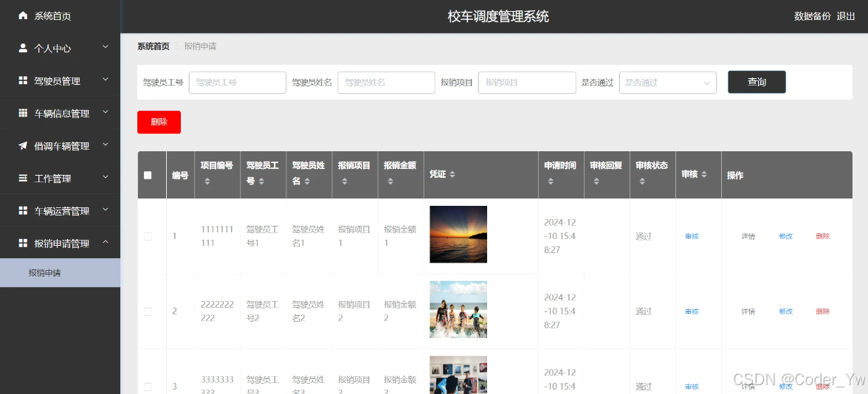
Task: Select the 报销申请 submenu item
Action: pyautogui.click(x=61, y=273)
